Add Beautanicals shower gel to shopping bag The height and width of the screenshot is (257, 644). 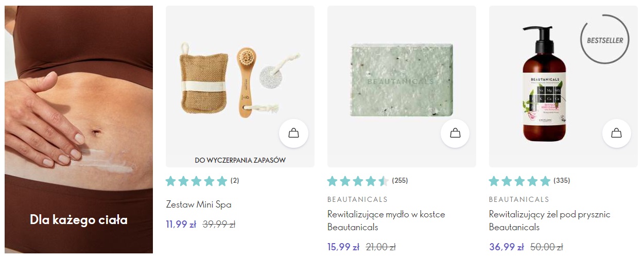click(617, 133)
